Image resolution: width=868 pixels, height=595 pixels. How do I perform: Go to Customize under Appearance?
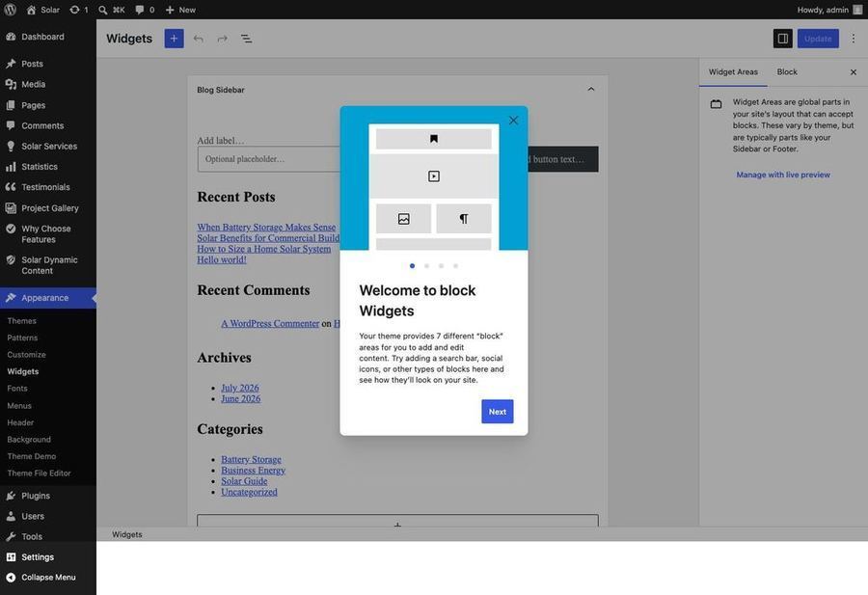[x=27, y=355]
